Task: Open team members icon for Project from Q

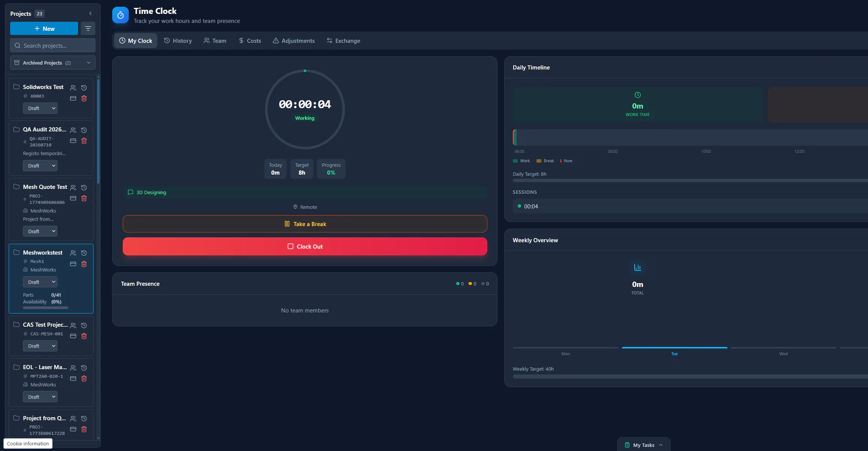Action: pos(73,419)
